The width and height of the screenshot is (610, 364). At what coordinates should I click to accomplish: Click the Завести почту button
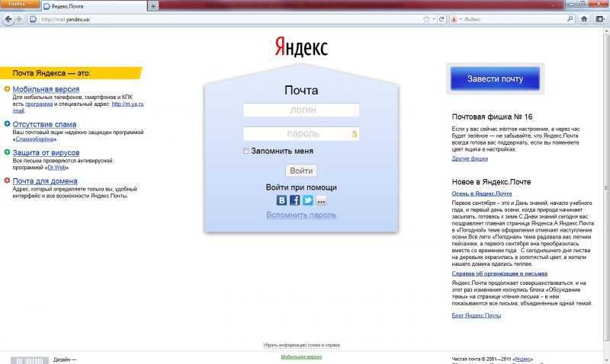pos(495,78)
